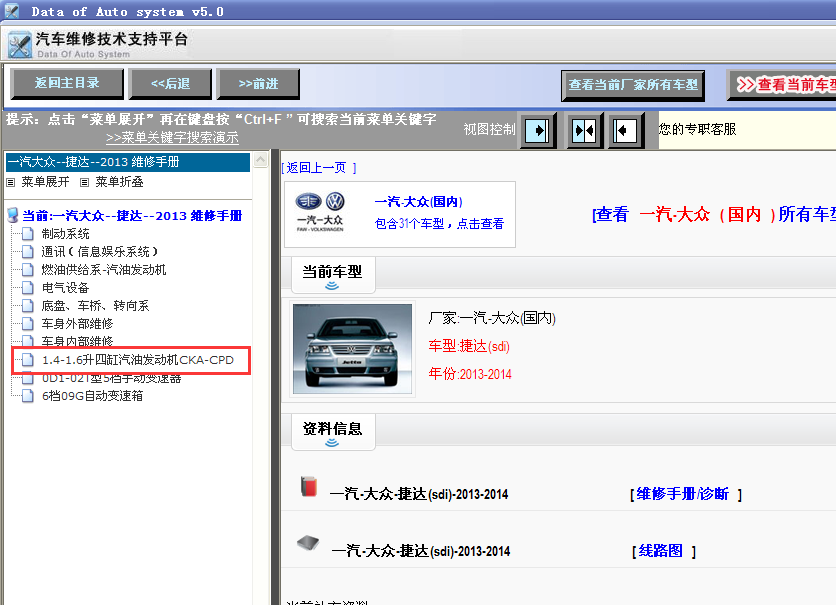Select 车身内部维修 tree item

(x=77, y=341)
